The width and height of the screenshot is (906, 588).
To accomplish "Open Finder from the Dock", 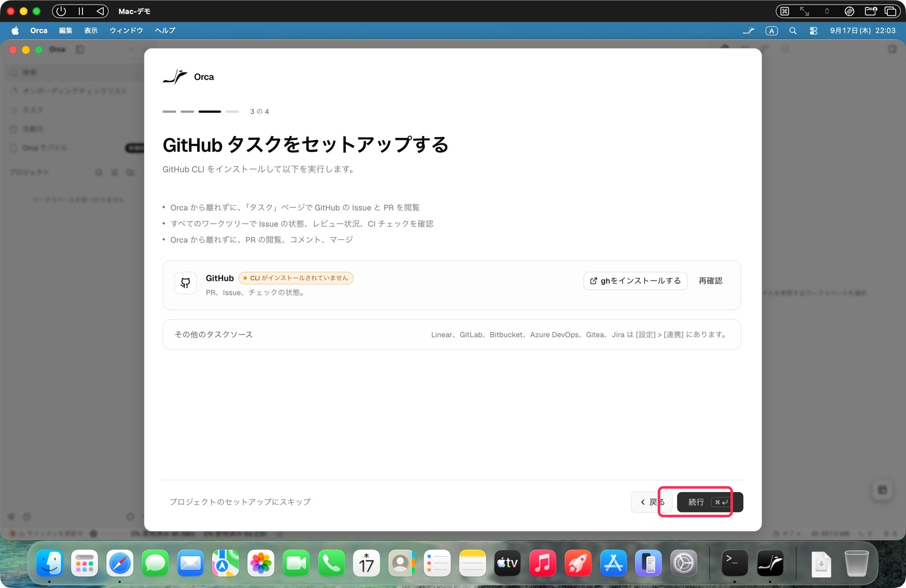I will click(x=49, y=563).
